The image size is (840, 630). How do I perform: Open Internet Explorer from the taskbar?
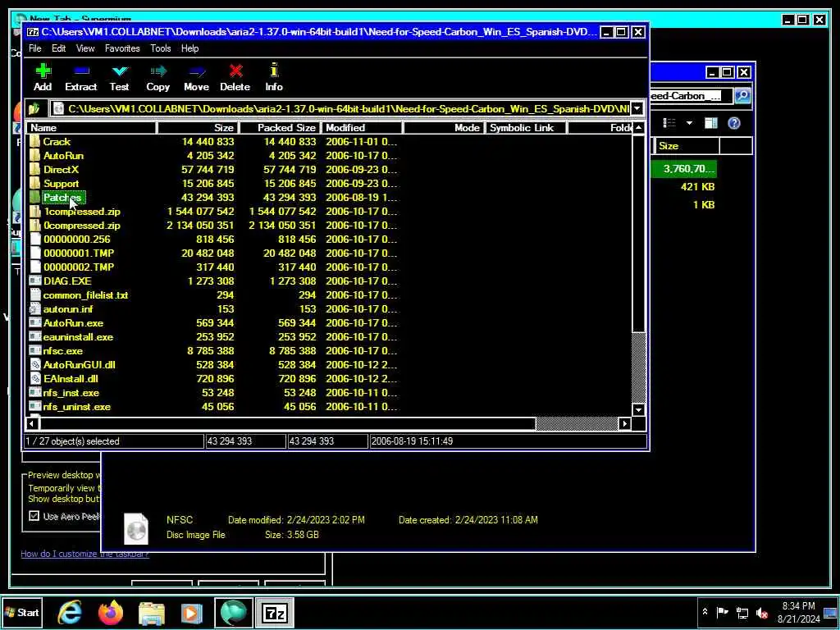click(x=71, y=613)
